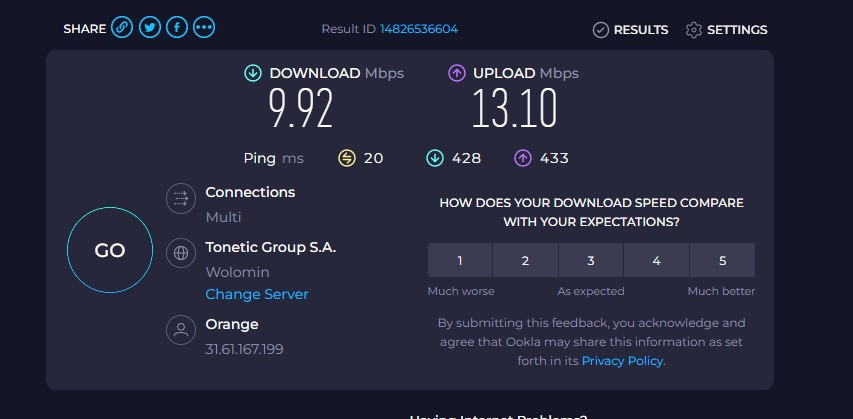Open the Results tab

pos(630,30)
